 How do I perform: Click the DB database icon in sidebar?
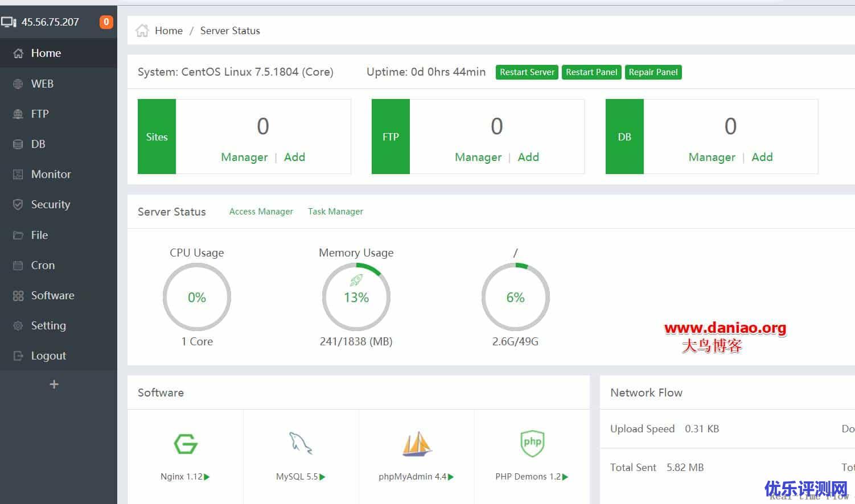tap(18, 144)
